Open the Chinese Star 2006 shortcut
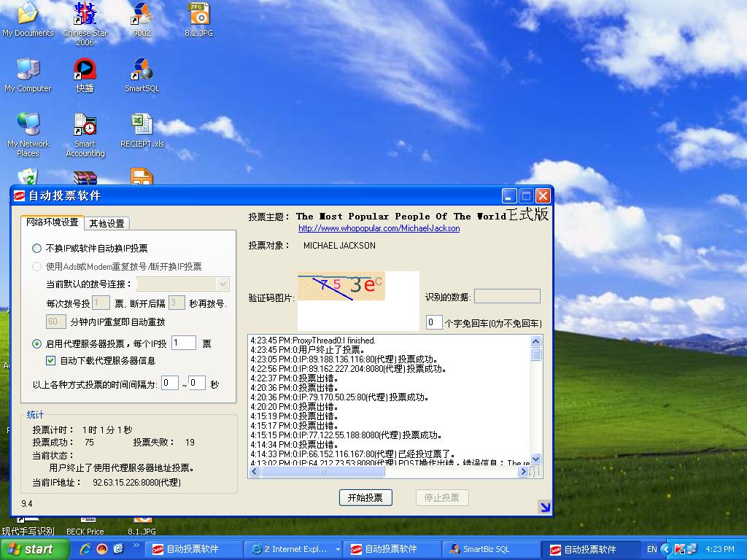 pyautogui.click(x=85, y=14)
